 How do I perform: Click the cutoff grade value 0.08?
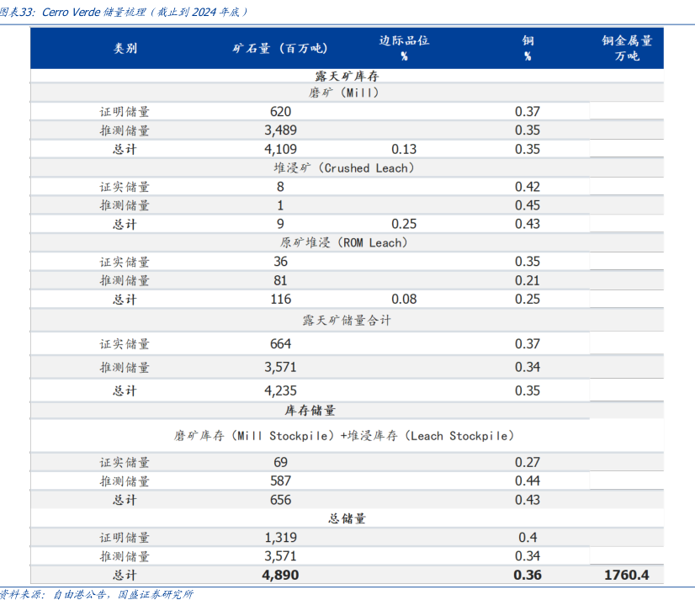[404, 299]
